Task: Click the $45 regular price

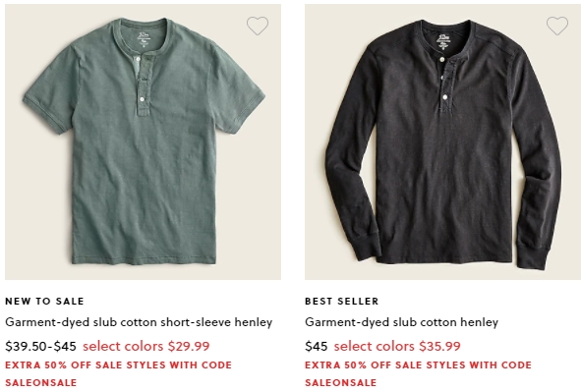Action: (317, 347)
